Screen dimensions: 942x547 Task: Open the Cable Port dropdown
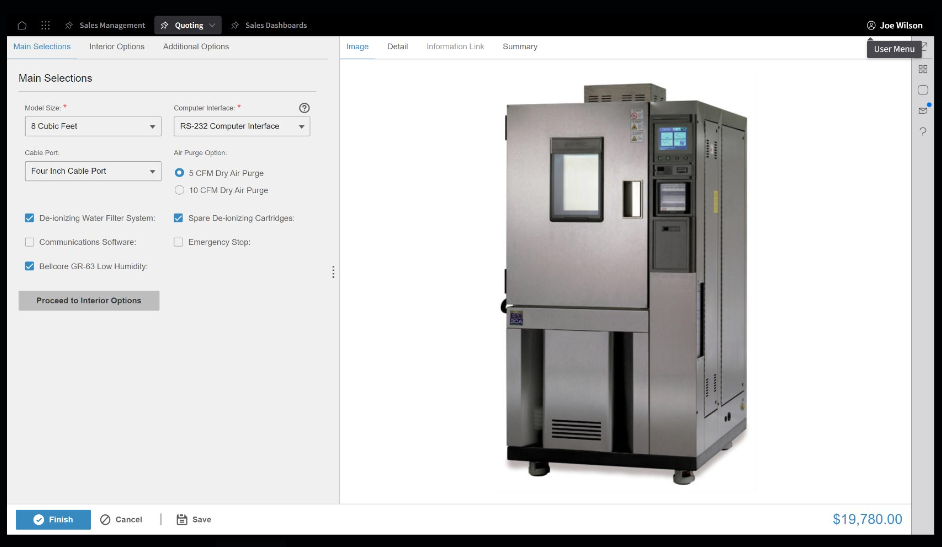click(93, 171)
